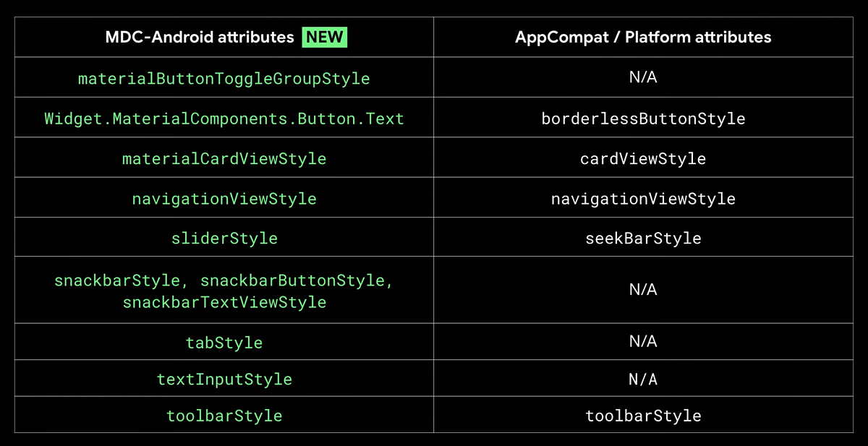Select the sliderStyle attribute
The height and width of the screenshot is (446, 868).
click(x=224, y=238)
